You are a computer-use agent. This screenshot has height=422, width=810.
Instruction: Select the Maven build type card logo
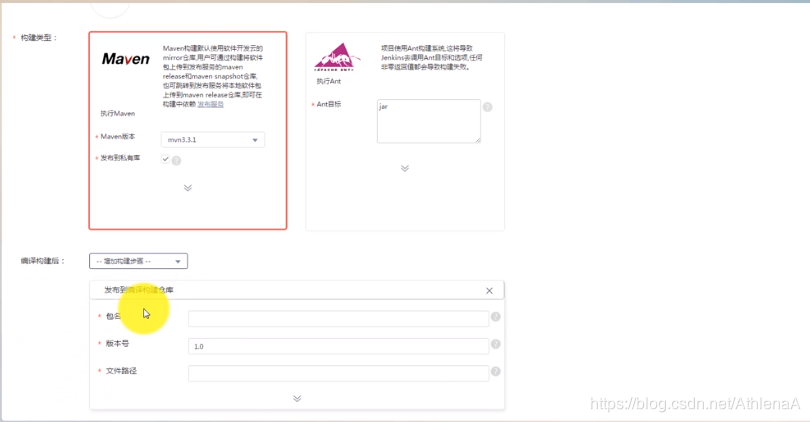(x=126, y=59)
